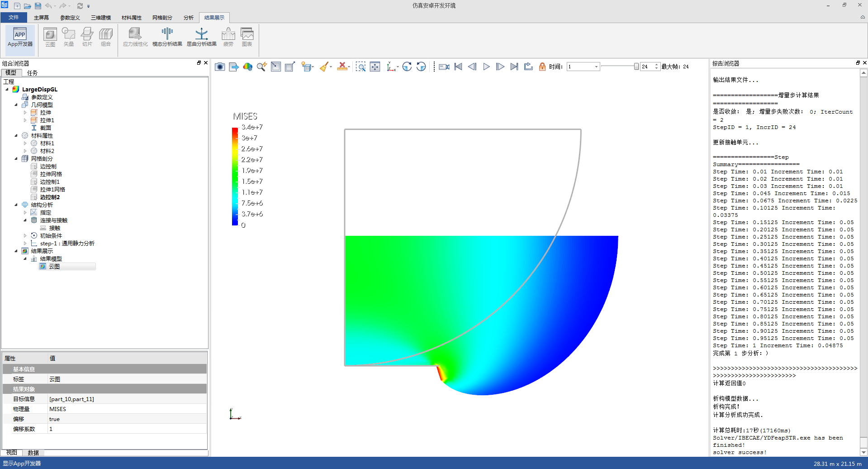Click the camera screenshot icon
The height and width of the screenshot is (469, 868).
coord(220,67)
